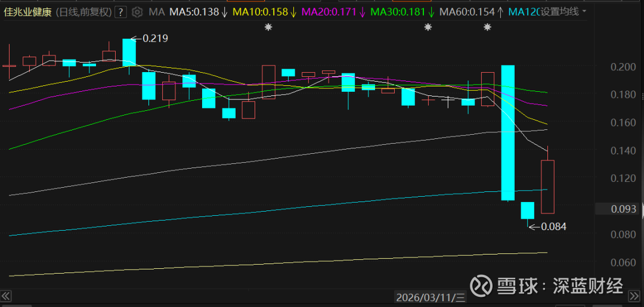
Task: Click the 0.080 price axis label
Action: tap(624, 234)
